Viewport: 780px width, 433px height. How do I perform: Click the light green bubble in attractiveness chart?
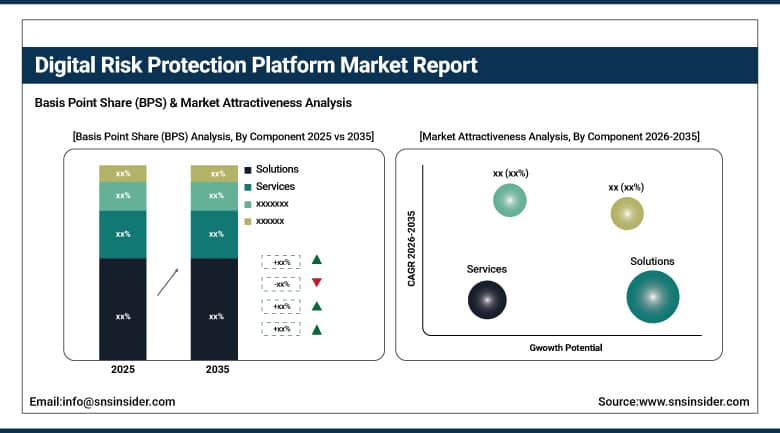[510, 200]
